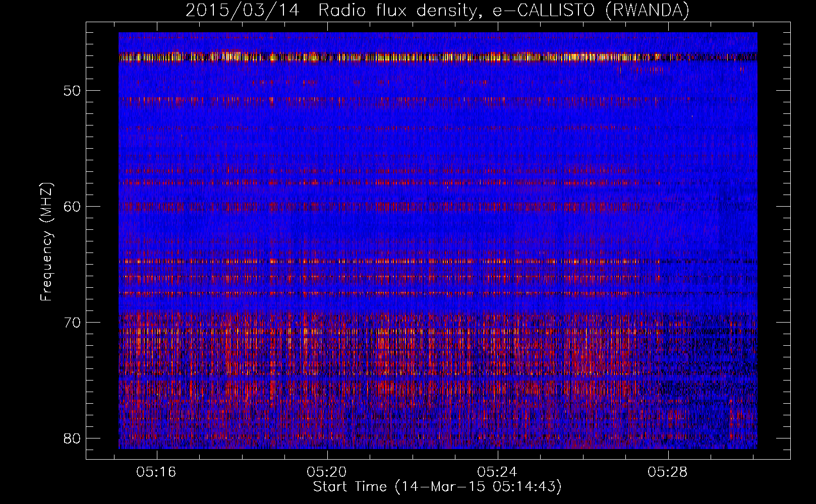Click the 70 frequency tick label

[73, 323]
